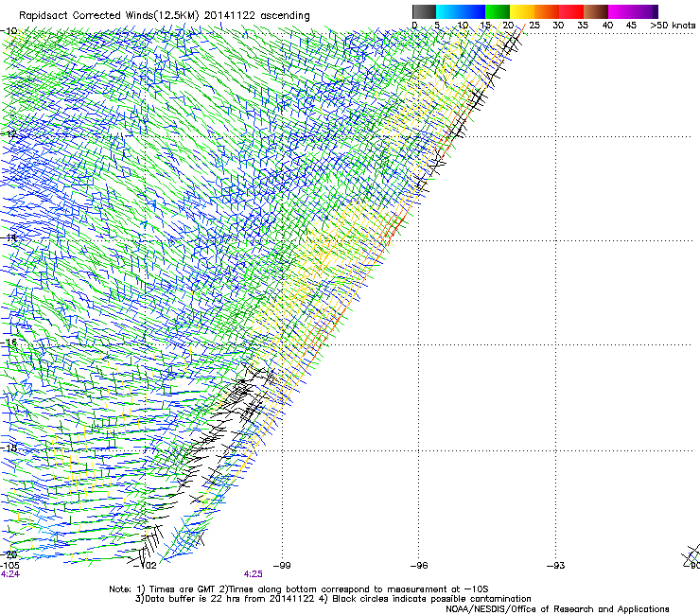This screenshot has width=700, height=615.
Task: Click the -99 longitude axis label
Action: (282, 566)
